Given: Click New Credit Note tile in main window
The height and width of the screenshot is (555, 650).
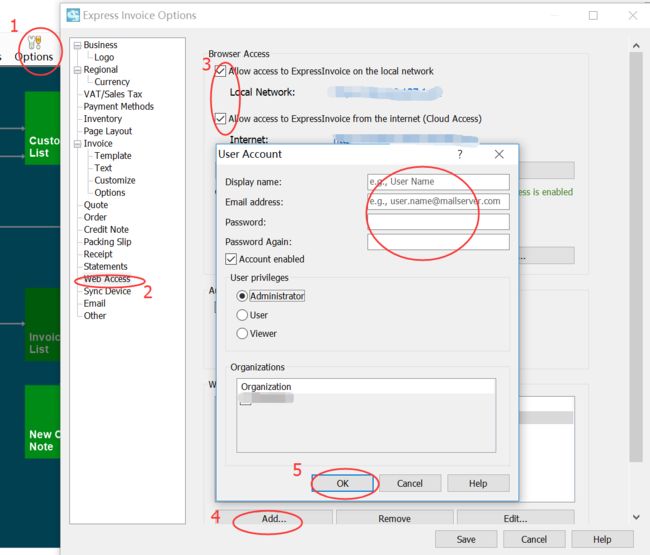Looking at the screenshot, I should (42, 422).
